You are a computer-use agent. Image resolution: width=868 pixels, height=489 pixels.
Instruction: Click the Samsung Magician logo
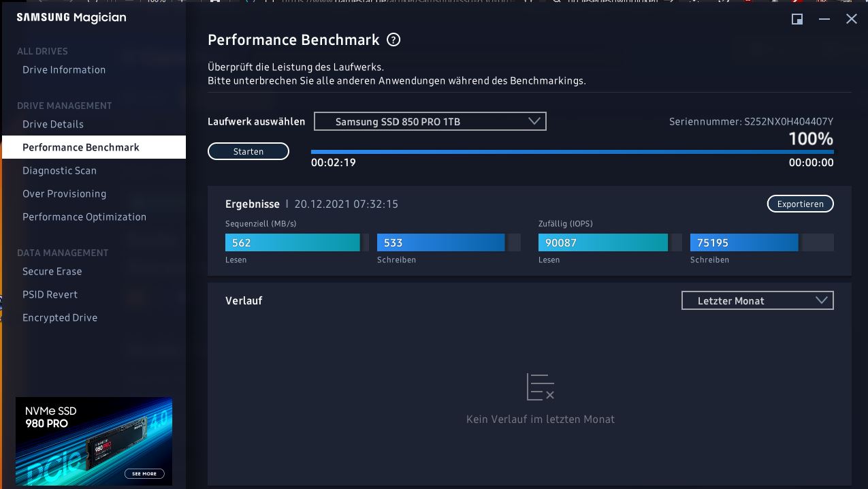click(x=71, y=18)
